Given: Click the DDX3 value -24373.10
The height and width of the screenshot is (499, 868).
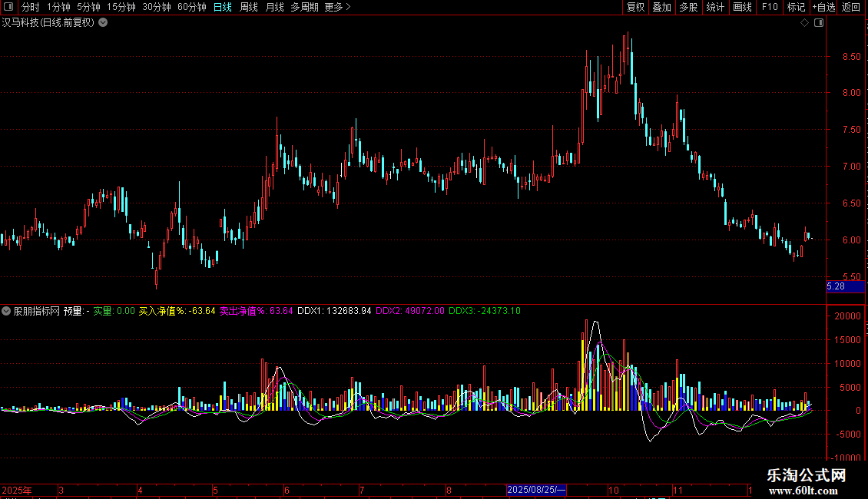Looking at the screenshot, I should 500,311.
